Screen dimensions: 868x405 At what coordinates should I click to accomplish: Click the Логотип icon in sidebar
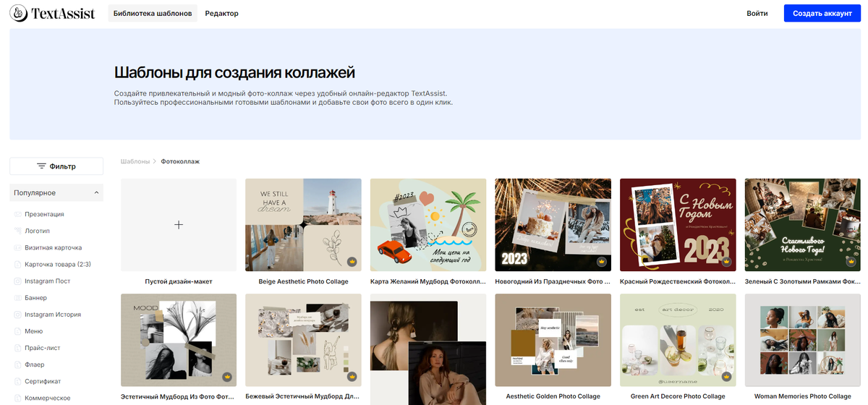pos(18,231)
